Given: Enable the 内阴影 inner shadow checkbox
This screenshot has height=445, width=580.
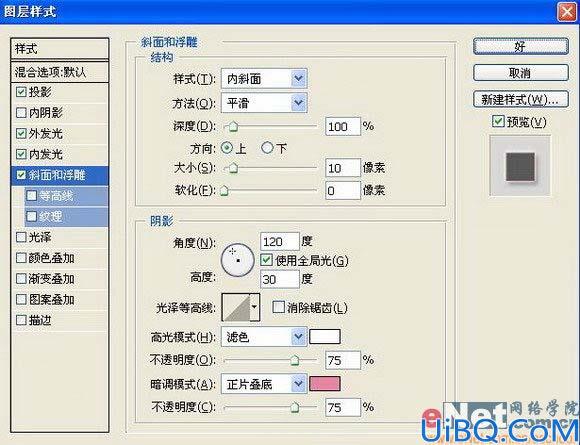Looking at the screenshot, I should click(x=21, y=112).
